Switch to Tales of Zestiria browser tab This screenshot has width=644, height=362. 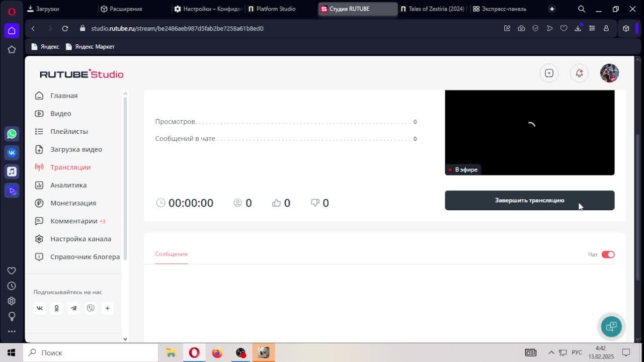tap(434, 9)
